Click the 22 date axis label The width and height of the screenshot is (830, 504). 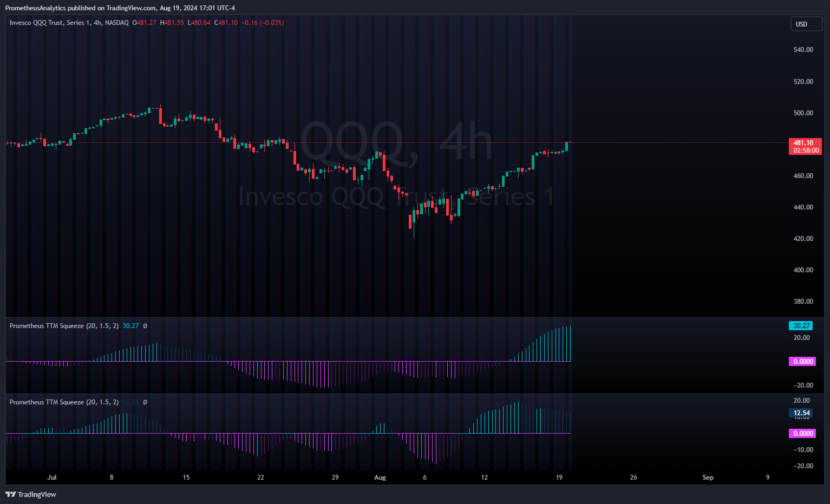(x=260, y=477)
